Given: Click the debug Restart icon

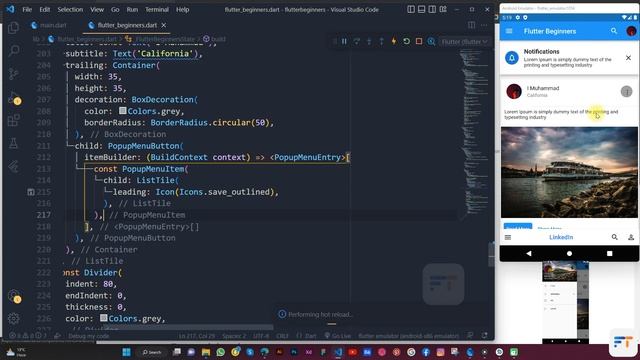Looking at the screenshot, I should click(x=406, y=41).
